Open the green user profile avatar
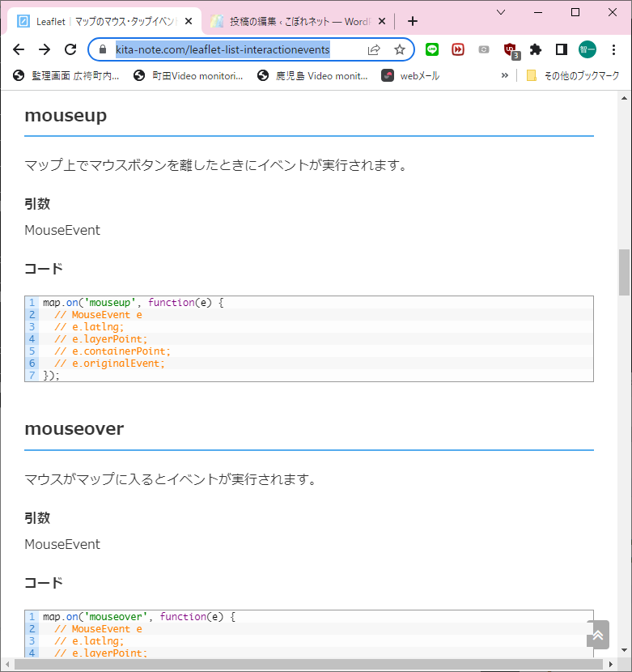This screenshot has height=672, width=632. pyautogui.click(x=587, y=49)
